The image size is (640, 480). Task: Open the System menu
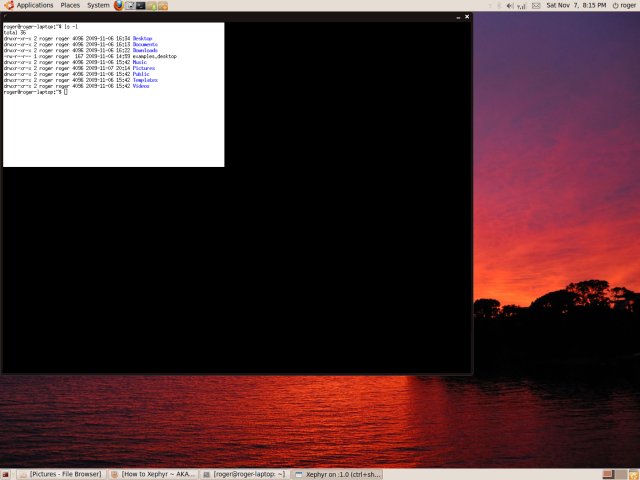pyautogui.click(x=98, y=5)
